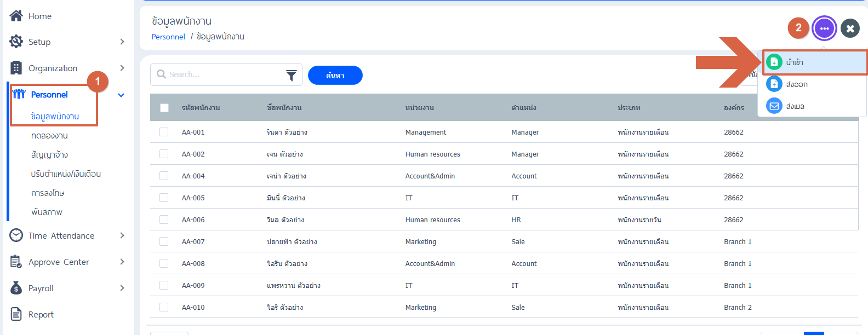The height and width of the screenshot is (335, 868).
Task: Click employee code AA-008
Action: [x=193, y=263]
